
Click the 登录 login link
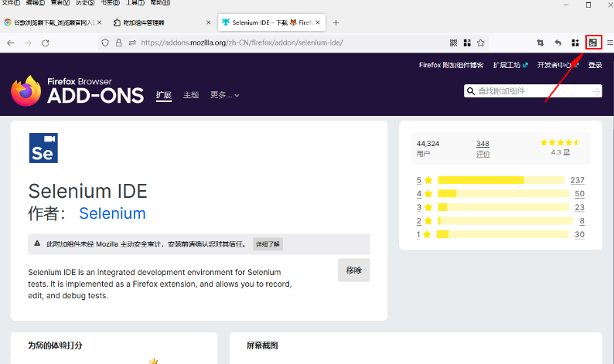[x=595, y=65]
